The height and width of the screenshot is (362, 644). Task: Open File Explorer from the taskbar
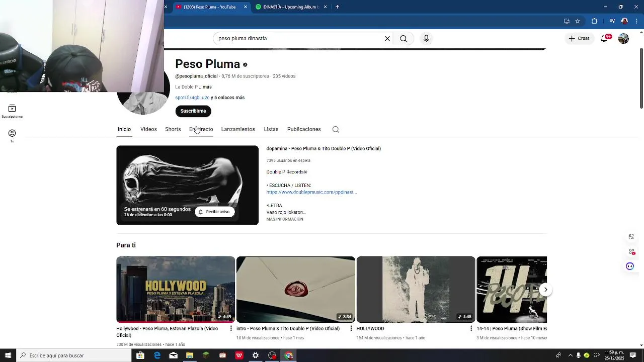(190, 355)
